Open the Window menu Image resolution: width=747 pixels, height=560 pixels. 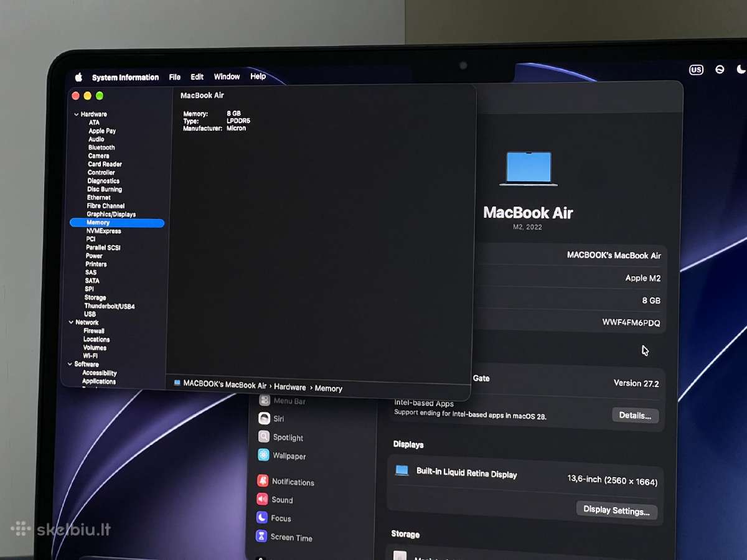(227, 77)
